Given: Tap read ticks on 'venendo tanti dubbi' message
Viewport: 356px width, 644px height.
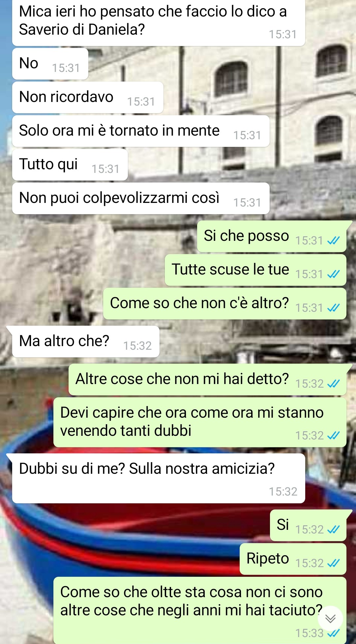Looking at the screenshot, I should pyautogui.click(x=333, y=436).
